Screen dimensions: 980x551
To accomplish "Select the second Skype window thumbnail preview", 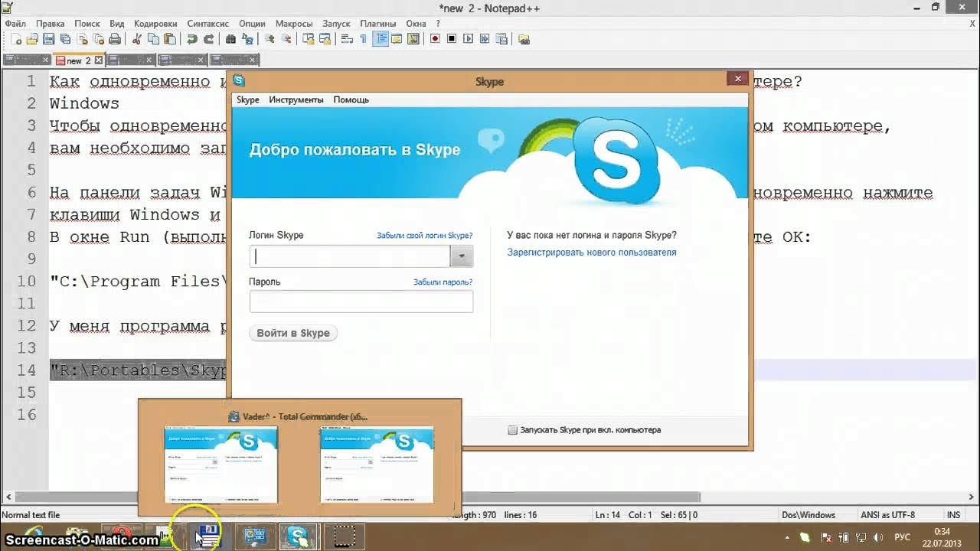I will pyautogui.click(x=377, y=465).
